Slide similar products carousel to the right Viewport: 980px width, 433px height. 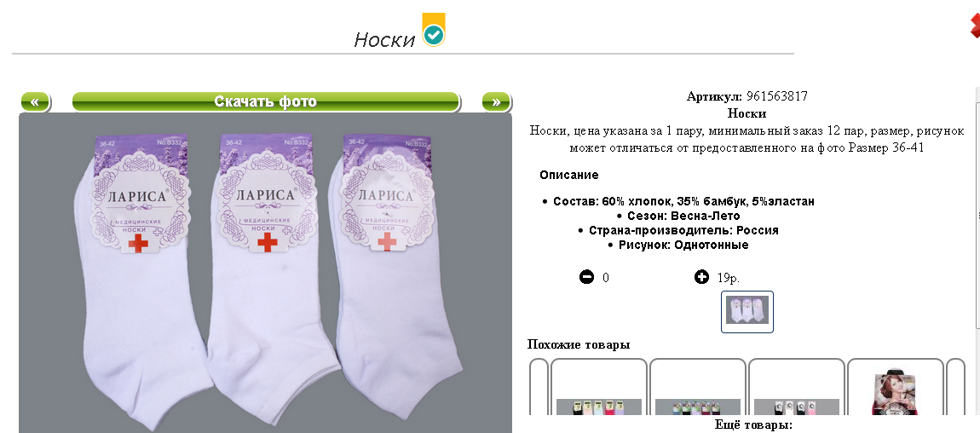(955, 387)
